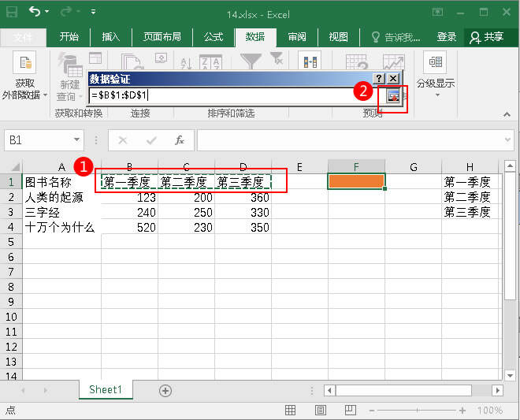
Task: Click the Save icon in title bar
Action: coord(11,13)
